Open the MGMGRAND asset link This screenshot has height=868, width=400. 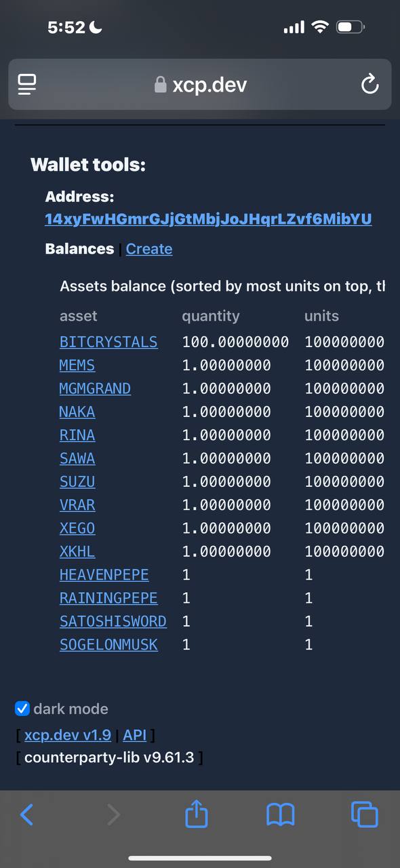[x=95, y=389]
